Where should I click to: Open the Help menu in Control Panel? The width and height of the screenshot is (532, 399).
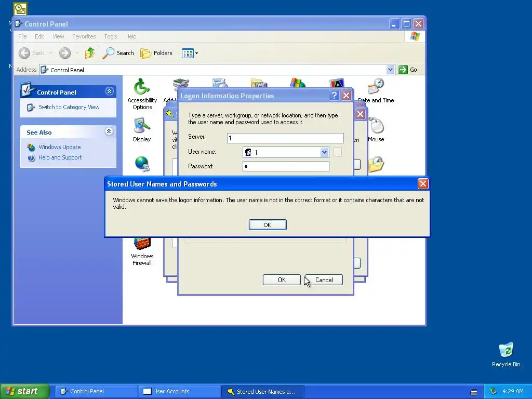(x=130, y=36)
